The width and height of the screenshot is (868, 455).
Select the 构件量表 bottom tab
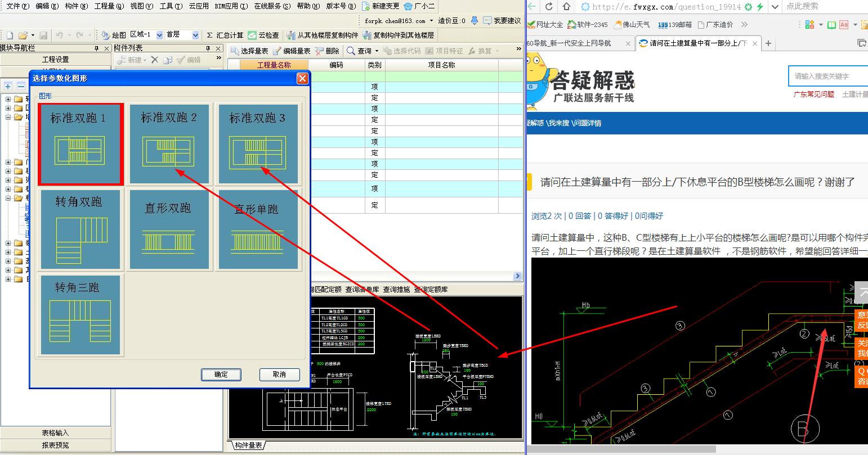point(248,445)
